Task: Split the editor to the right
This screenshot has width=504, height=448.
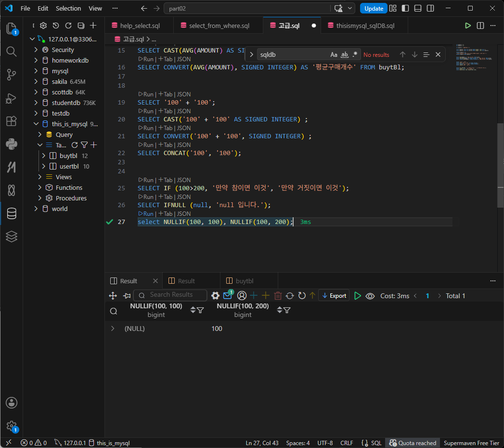Action: tap(480, 26)
